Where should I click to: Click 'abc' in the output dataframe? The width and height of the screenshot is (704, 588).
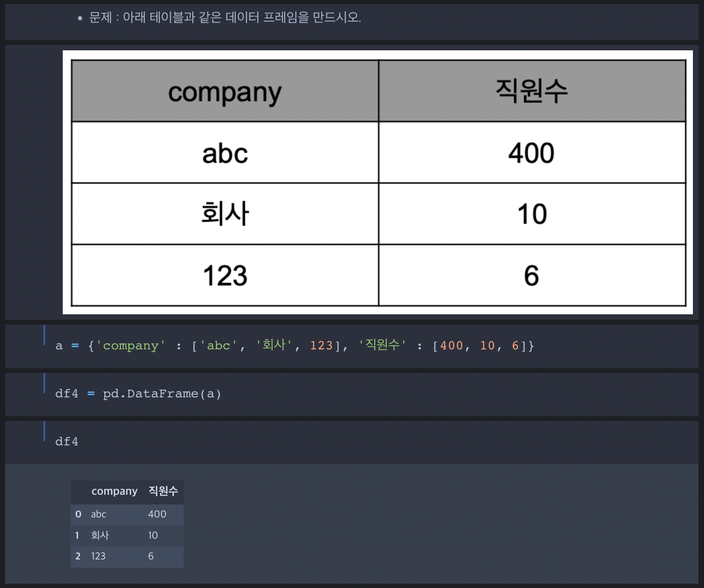pos(99,514)
